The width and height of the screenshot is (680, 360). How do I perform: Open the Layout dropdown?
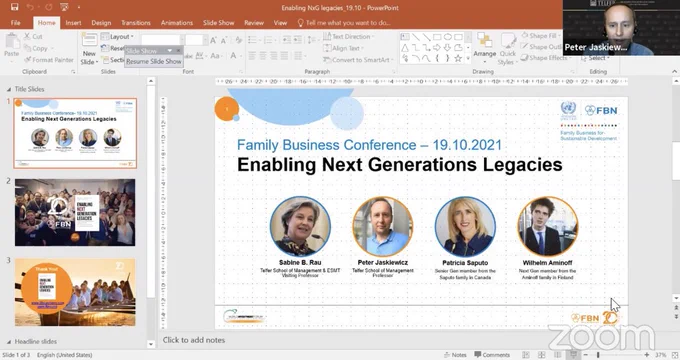click(118, 36)
